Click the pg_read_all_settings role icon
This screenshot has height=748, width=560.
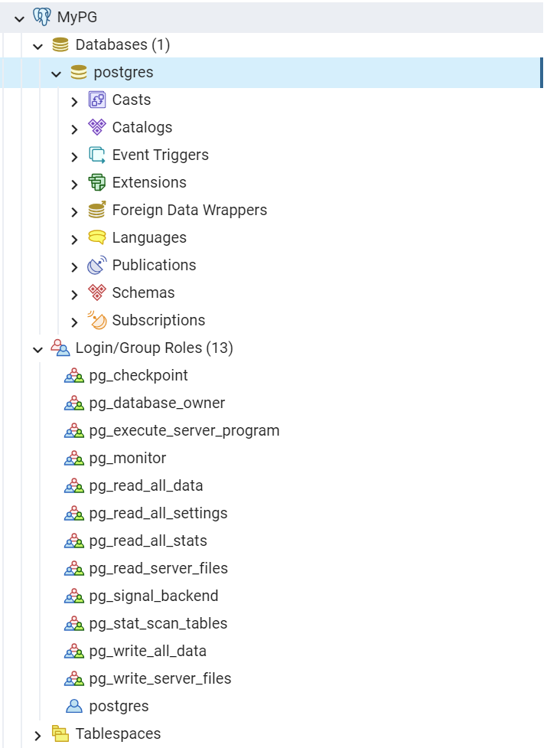[x=74, y=514]
